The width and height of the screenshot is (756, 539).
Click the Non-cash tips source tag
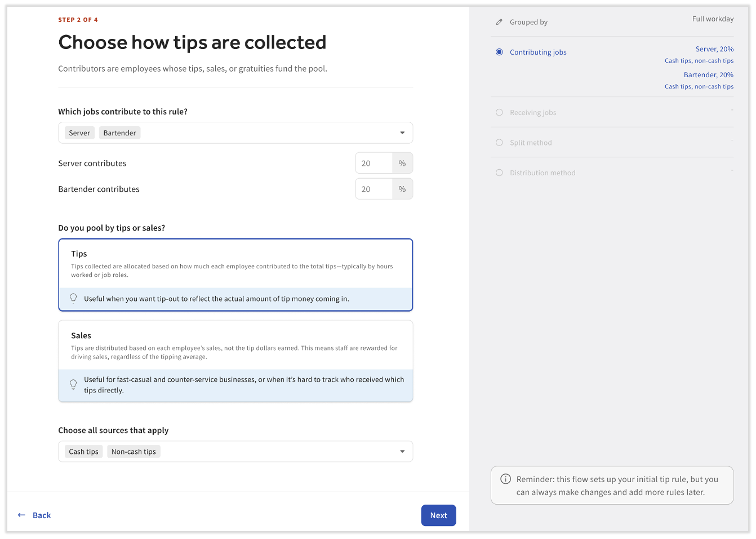[x=134, y=452]
